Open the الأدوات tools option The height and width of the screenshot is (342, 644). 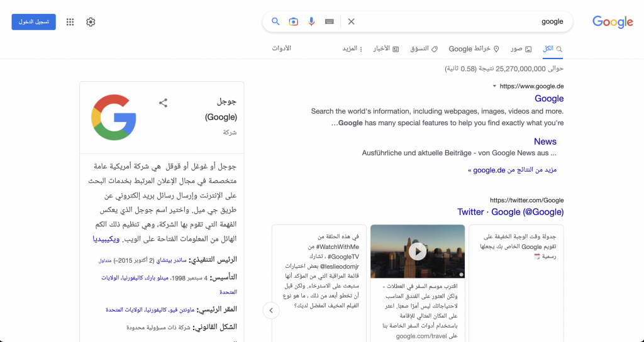[281, 48]
